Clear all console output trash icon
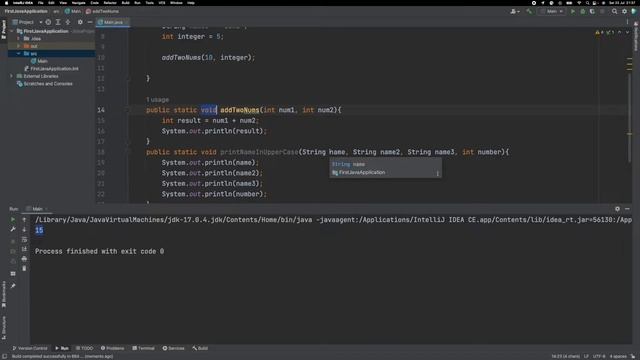Image resolution: width=640 pixels, height=360 pixels. [24, 269]
